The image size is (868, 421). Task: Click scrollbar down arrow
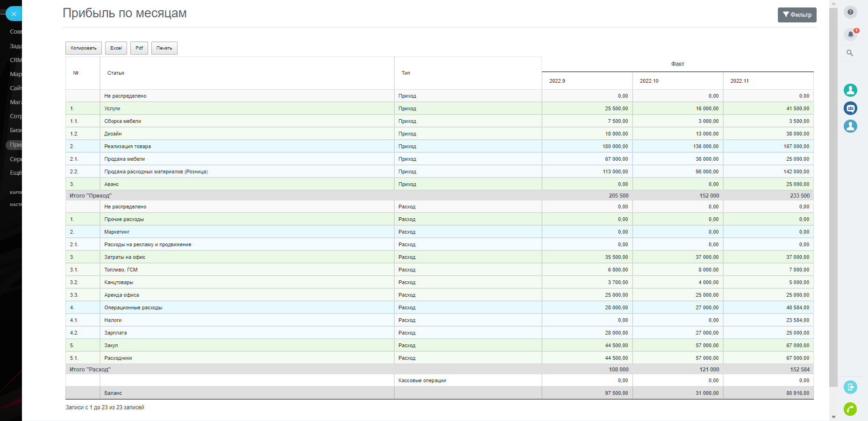(x=833, y=416)
